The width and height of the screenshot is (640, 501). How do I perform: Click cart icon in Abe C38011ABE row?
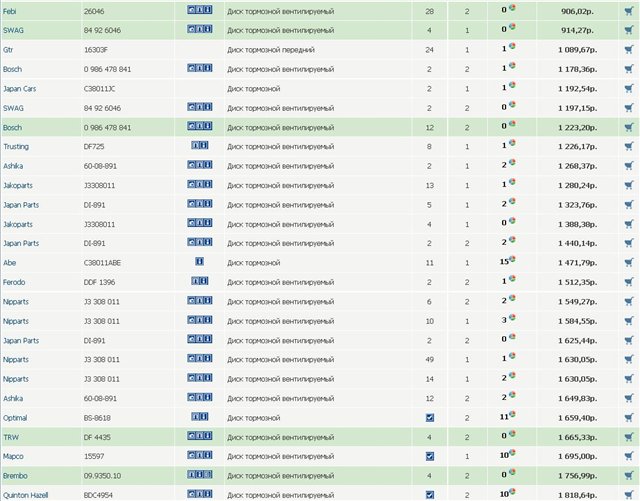click(629, 263)
